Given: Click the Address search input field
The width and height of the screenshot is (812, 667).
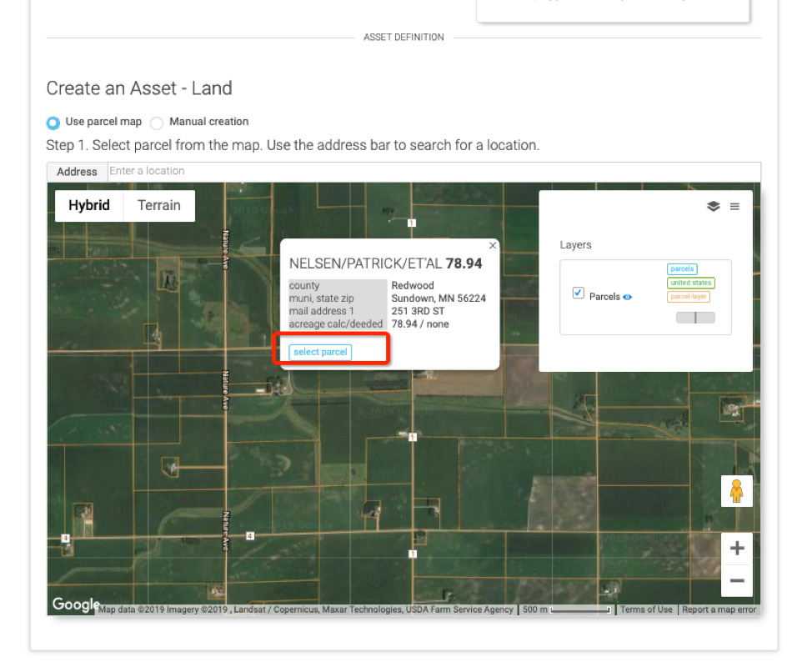Looking at the screenshot, I should point(434,171).
